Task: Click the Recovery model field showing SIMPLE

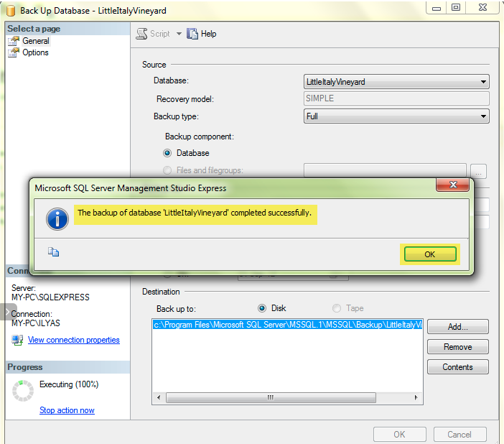Action: [x=396, y=98]
